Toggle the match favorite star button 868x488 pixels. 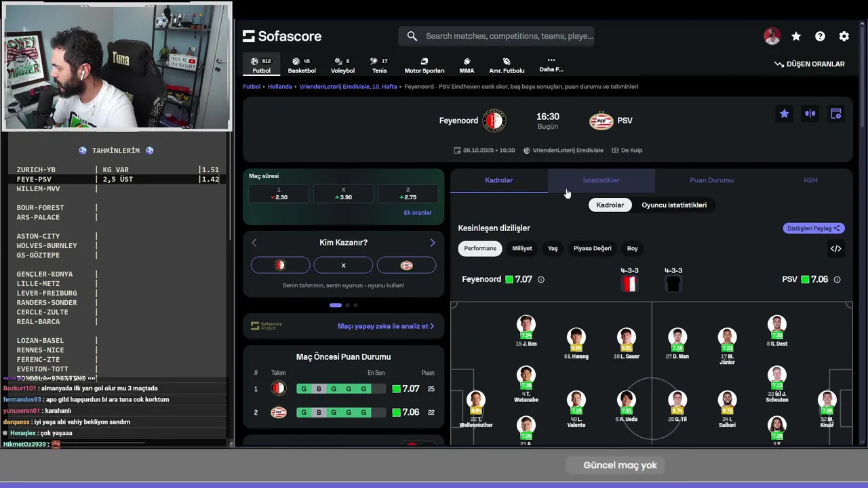[x=784, y=114]
